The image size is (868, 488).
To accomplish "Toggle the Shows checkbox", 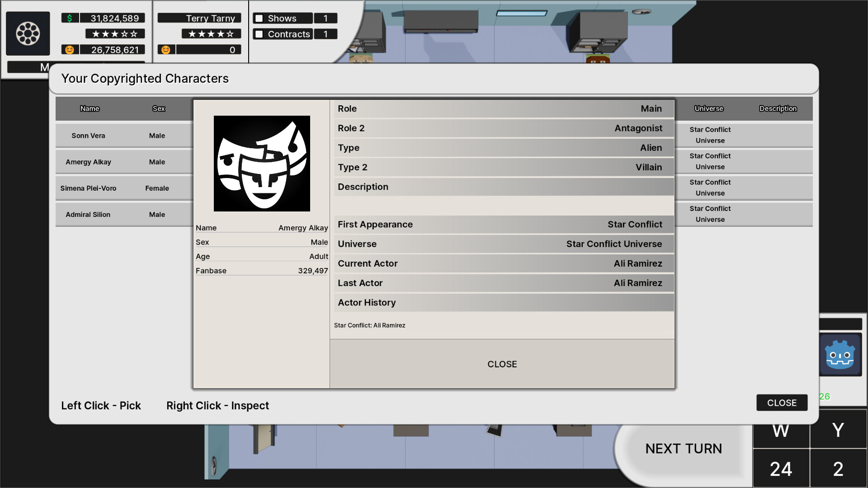I will tap(258, 18).
